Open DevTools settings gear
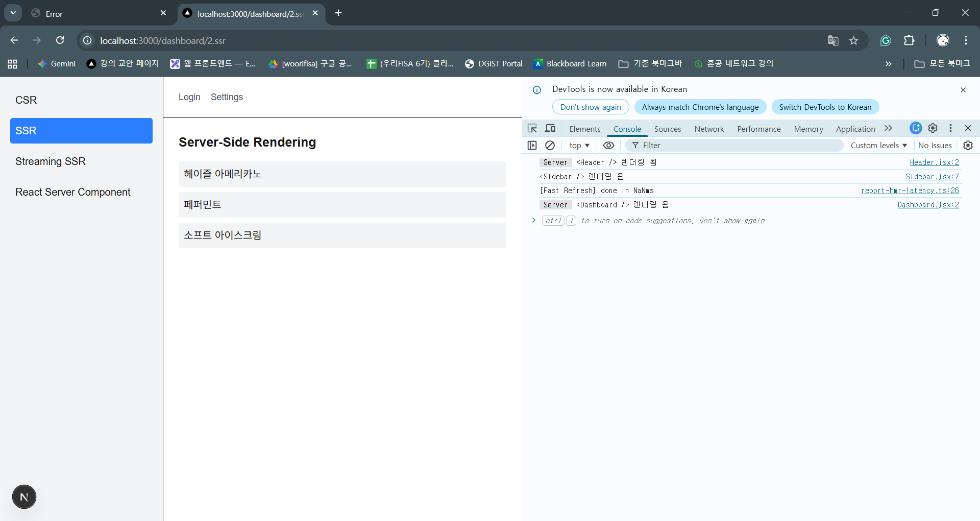980x521 pixels. point(934,128)
